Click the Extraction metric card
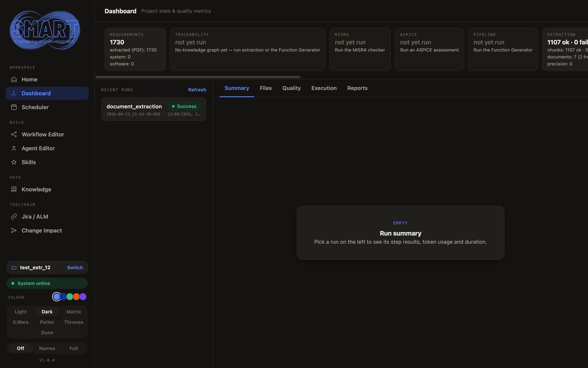The height and width of the screenshot is (368, 588). pyautogui.click(x=565, y=49)
